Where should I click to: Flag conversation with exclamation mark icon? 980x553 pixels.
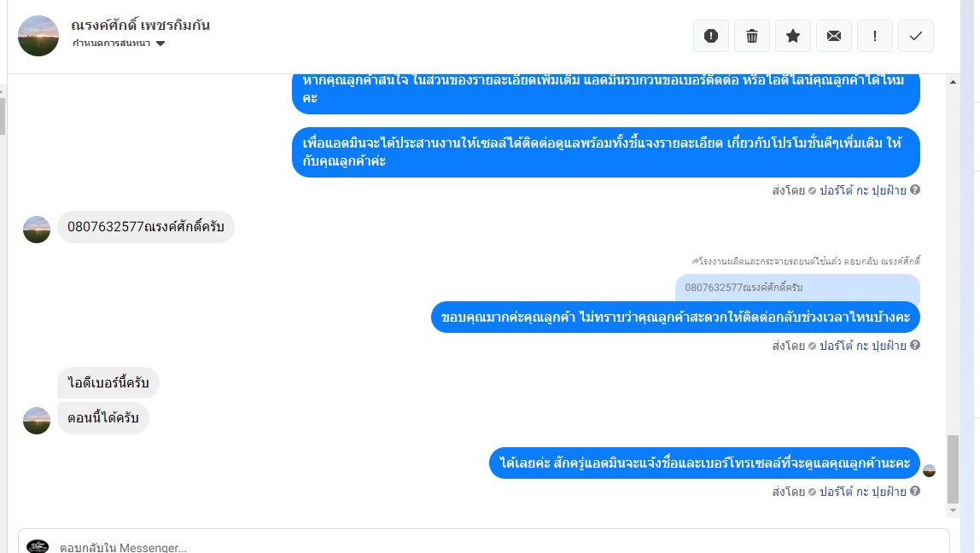[874, 36]
